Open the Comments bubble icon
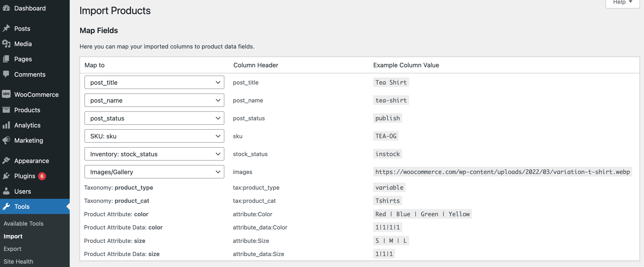This screenshot has width=644, height=267. (x=6, y=74)
